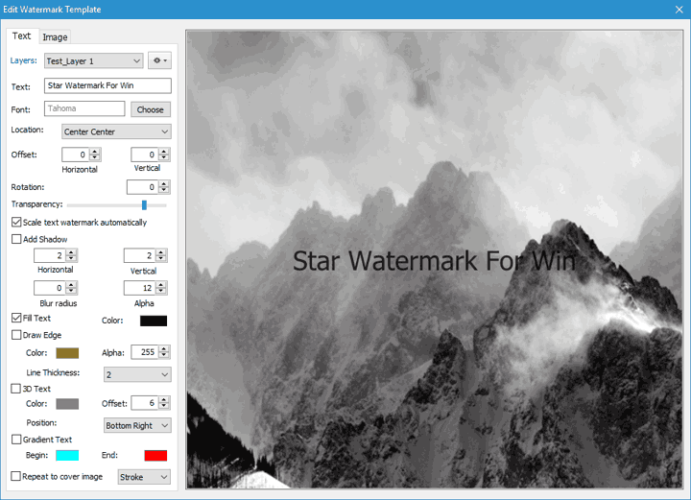
Task: Open the Layers dropdown showing Test_Layer 1
Action: (x=93, y=61)
